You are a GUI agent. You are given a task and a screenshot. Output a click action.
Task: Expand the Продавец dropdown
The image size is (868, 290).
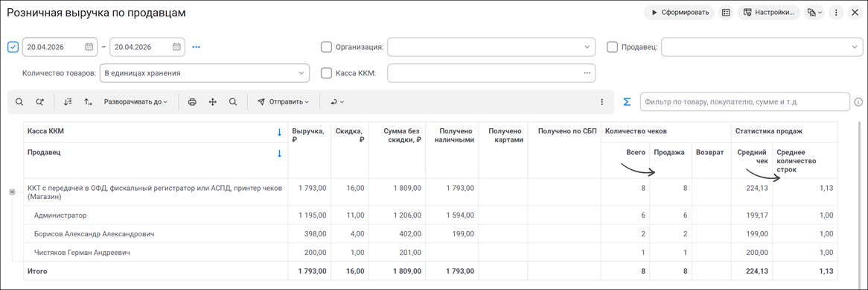pyautogui.click(x=855, y=47)
